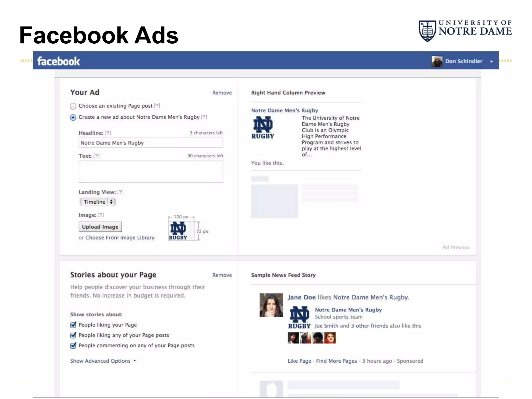Click 'You like this.' text in preview
The image size is (532, 399).
tap(267, 163)
